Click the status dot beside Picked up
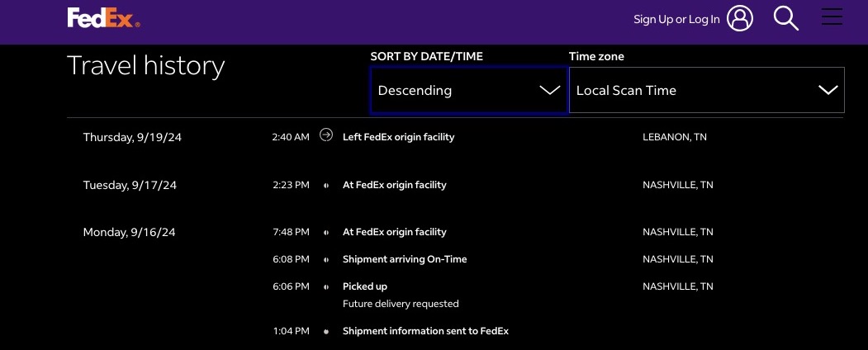This screenshot has height=350, width=868. click(x=326, y=287)
